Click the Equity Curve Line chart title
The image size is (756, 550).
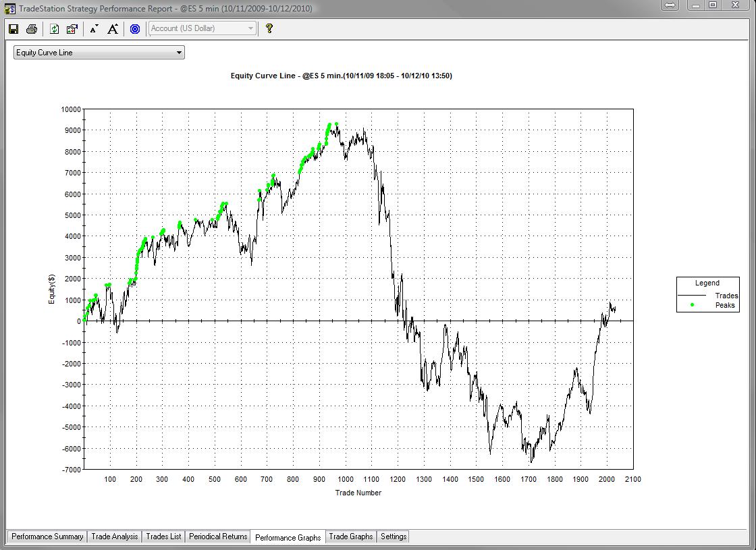point(342,76)
